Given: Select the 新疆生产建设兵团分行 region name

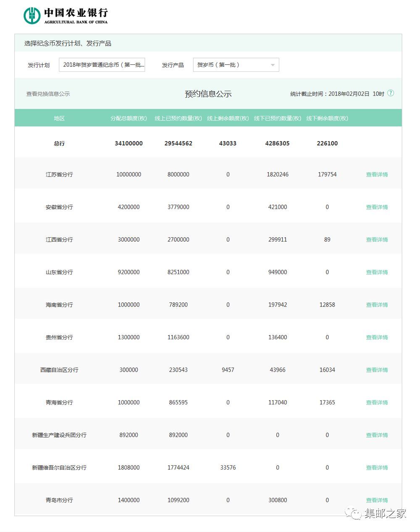Looking at the screenshot, I should coord(59,435).
